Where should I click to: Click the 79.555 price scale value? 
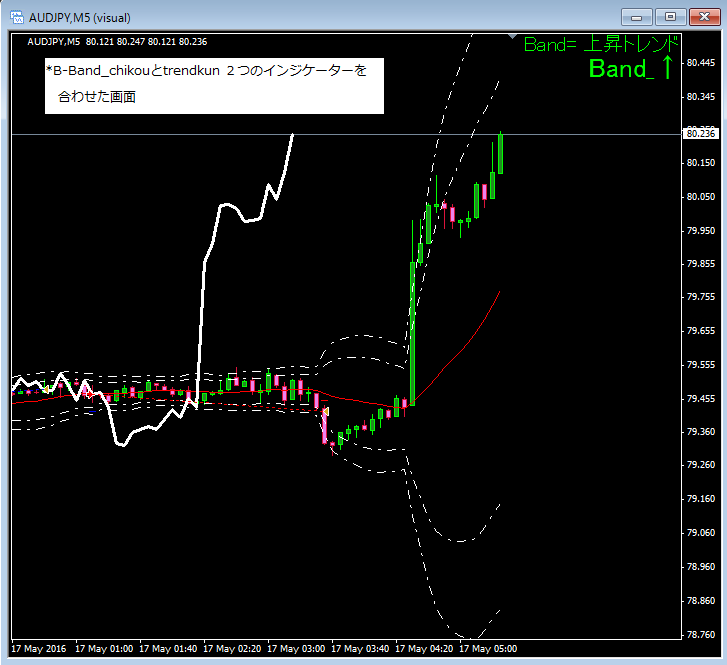coord(701,364)
